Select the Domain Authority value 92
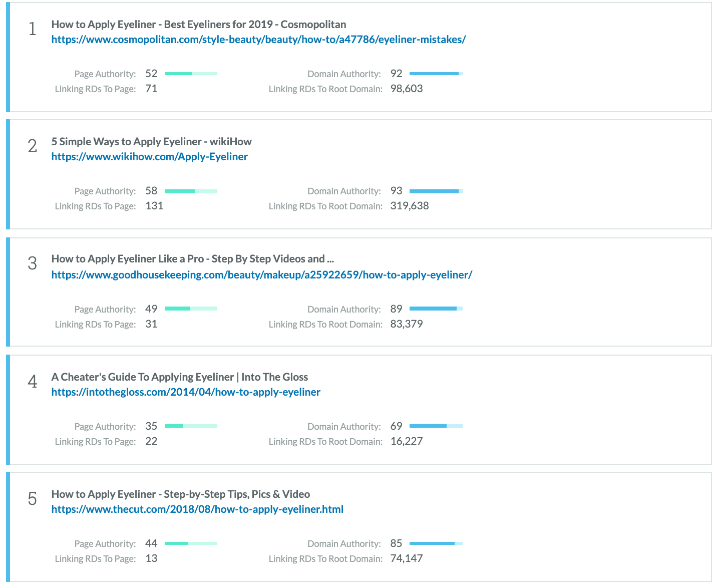 click(x=397, y=74)
